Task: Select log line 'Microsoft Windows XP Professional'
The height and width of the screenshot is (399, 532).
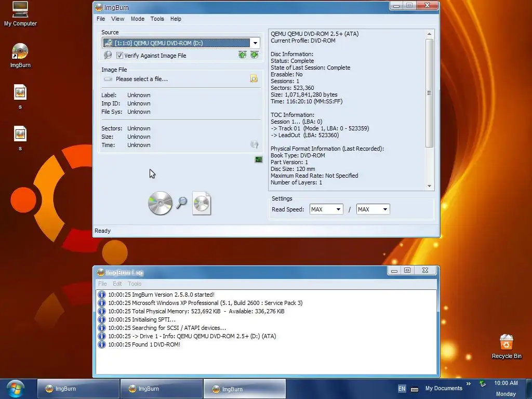Action: coord(205,303)
